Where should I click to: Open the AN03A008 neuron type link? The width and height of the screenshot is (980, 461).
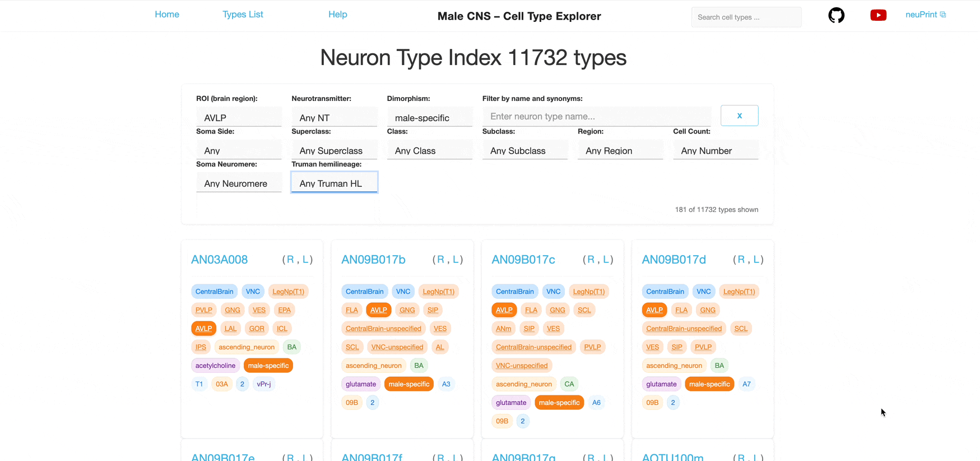[219, 260]
